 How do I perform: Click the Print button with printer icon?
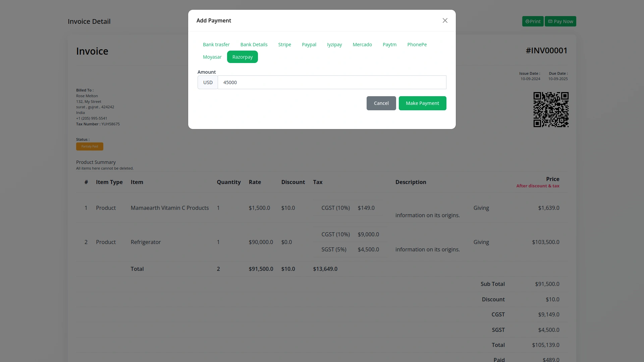pyautogui.click(x=533, y=21)
